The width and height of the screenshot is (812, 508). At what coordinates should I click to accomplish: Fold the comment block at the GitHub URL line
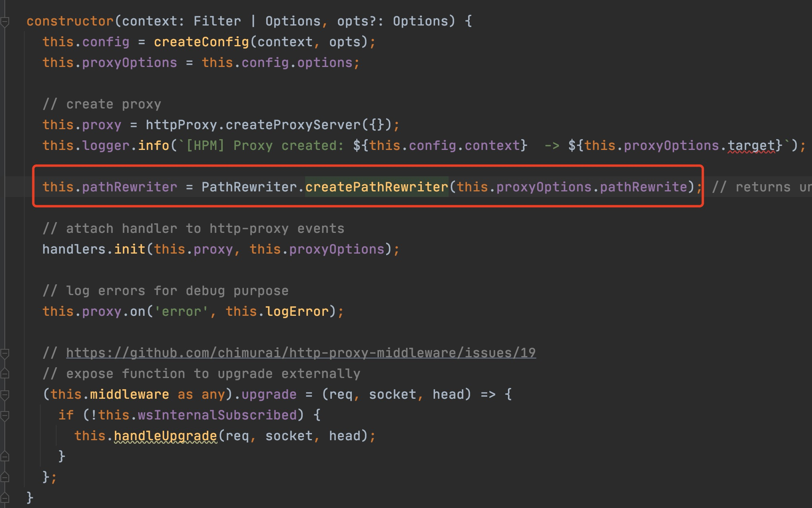coord(4,353)
